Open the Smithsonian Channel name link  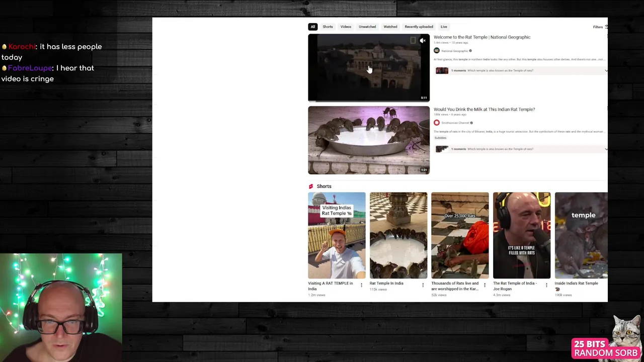pos(455,123)
